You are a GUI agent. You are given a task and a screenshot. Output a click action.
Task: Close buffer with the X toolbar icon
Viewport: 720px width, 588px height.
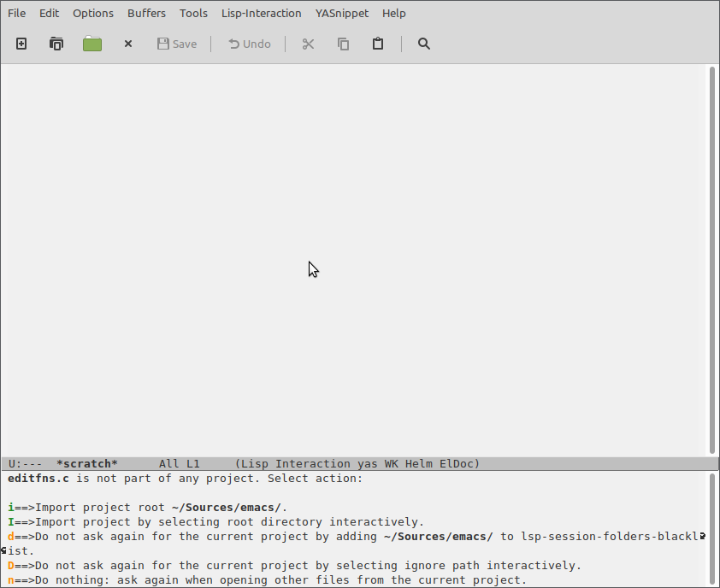coord(128,44)
